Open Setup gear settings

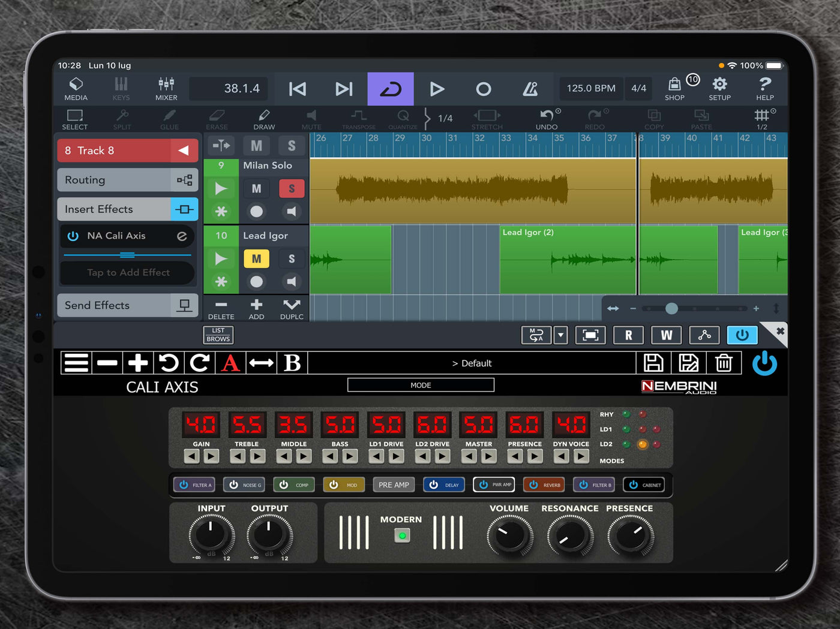click(719, 88)
